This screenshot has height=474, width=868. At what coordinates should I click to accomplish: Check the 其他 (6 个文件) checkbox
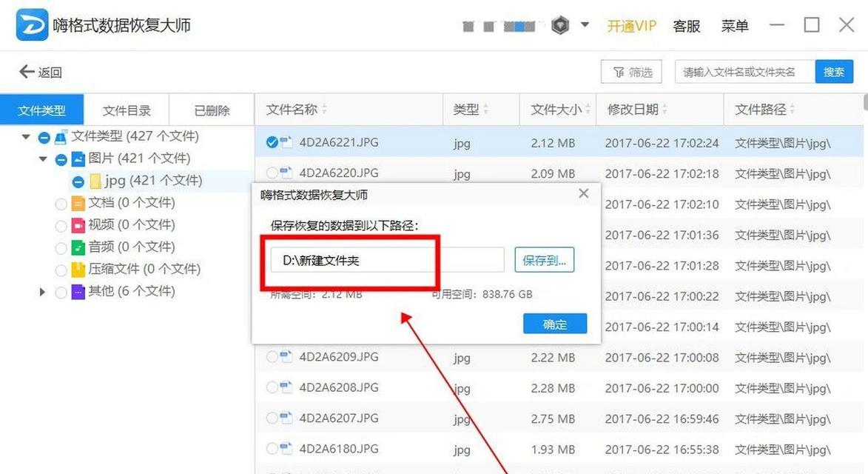click(61, 293)
